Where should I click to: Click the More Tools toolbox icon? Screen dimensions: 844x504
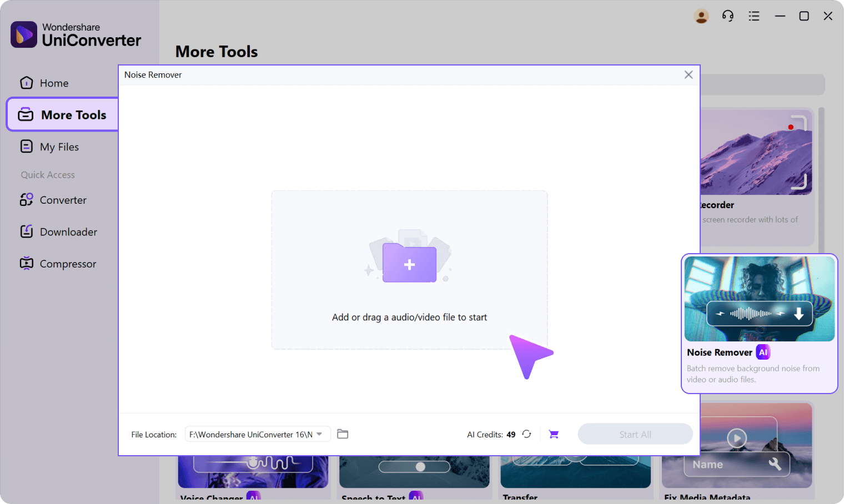tap(26, 115)
